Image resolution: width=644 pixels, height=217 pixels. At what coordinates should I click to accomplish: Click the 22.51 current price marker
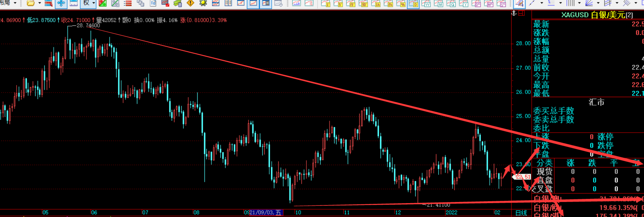pyautogui.click(x=523, y=177)
